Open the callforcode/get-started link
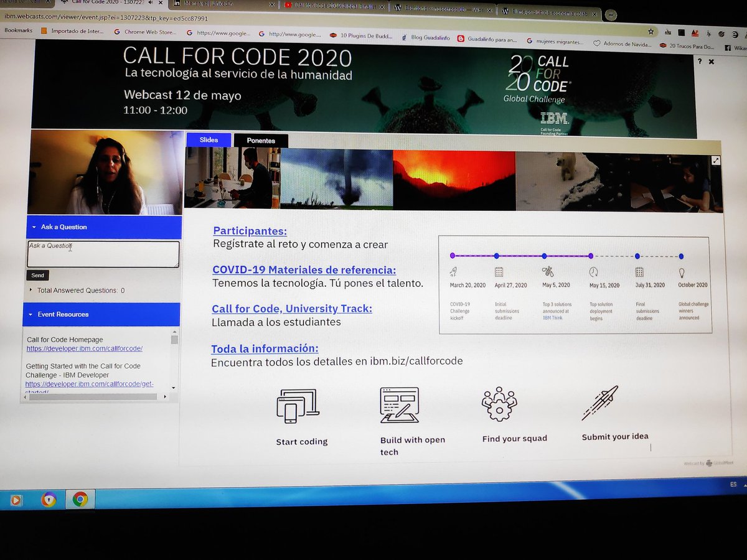 [x=89, y=384]
